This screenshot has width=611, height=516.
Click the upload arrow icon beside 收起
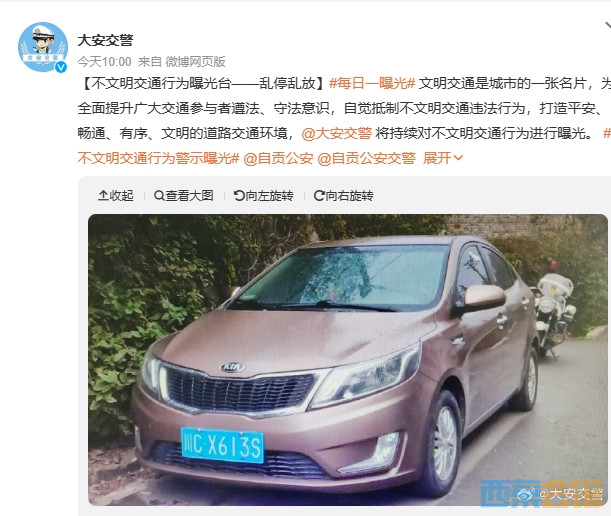103,196
